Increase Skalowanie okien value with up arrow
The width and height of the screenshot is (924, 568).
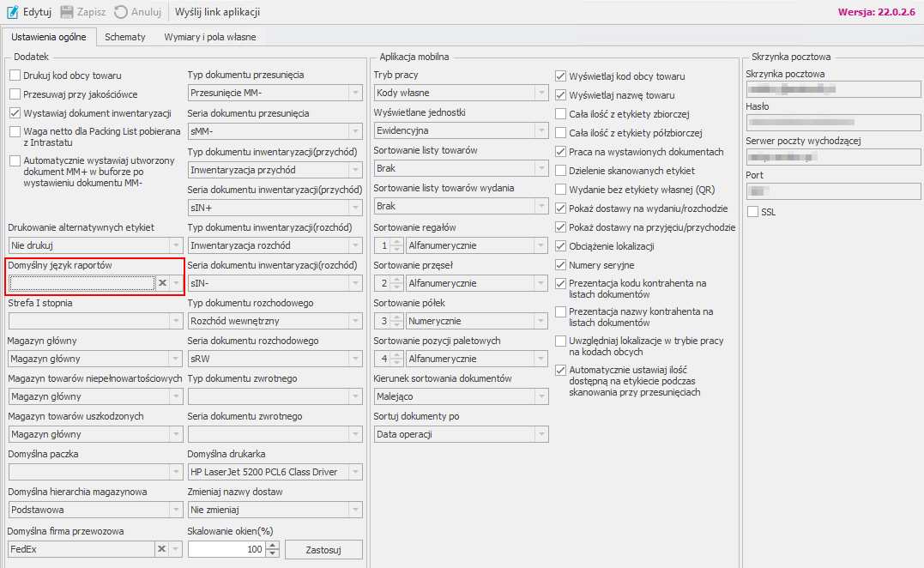click(273, 545)
